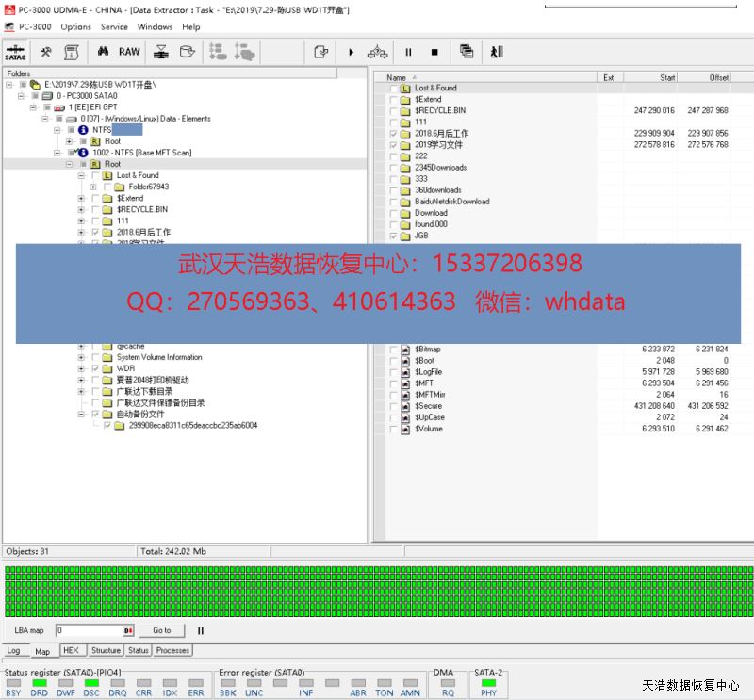Toggle checkbox for 2018.6月后工作 in right list
Screen dimensions: 754x700
point(394,134)
